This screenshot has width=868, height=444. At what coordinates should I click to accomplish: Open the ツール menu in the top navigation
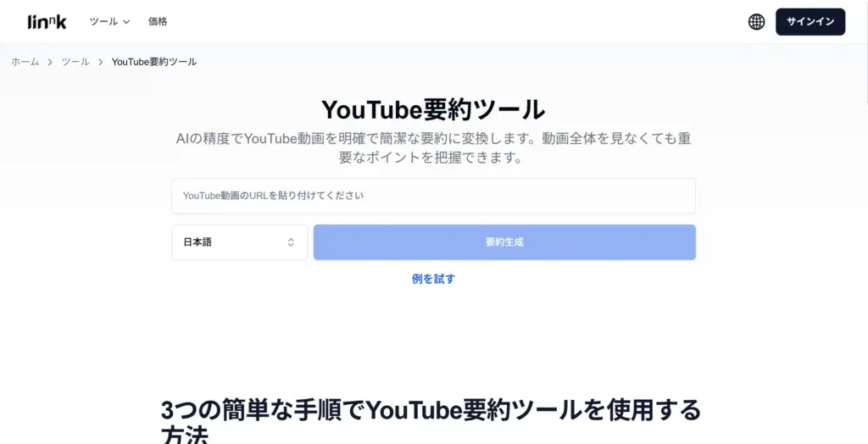109,21
